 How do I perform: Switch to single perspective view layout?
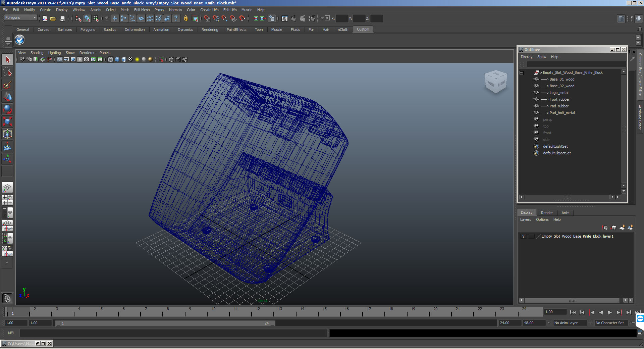tap(7, 187)
